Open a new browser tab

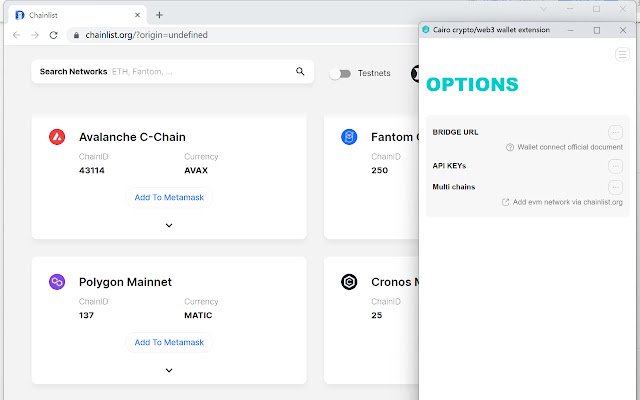[160, 15]
